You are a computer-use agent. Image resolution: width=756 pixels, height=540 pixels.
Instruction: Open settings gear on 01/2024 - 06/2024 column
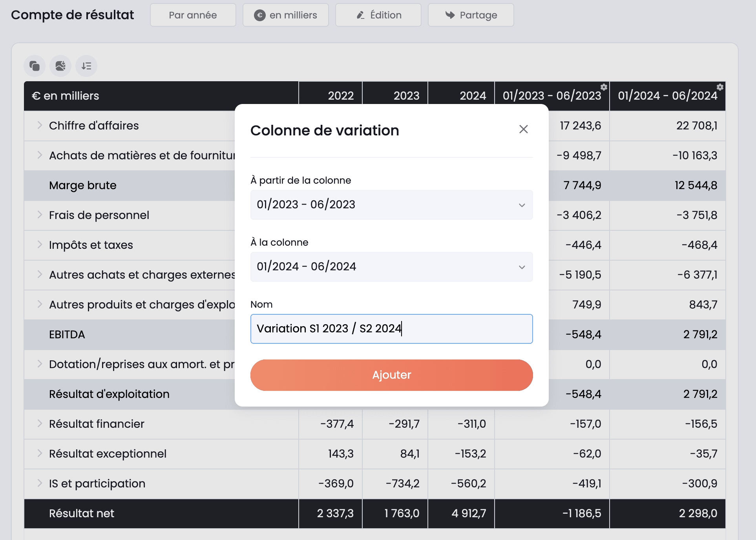[x=720, y=87]
